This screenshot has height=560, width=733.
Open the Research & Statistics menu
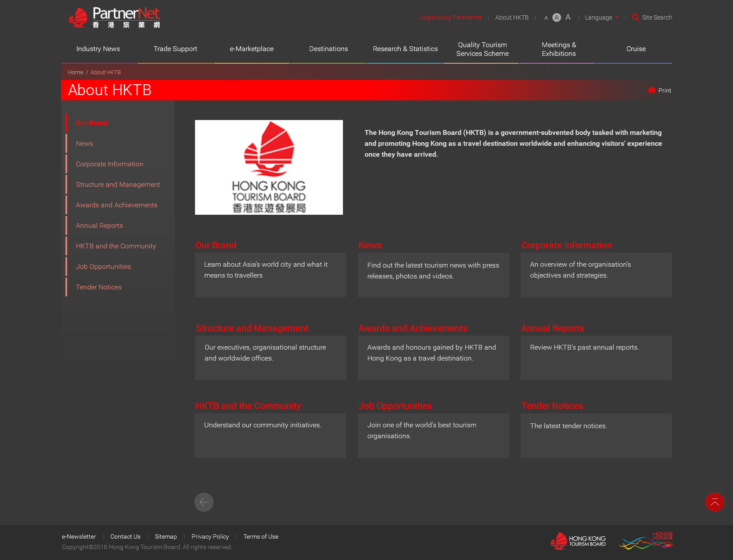point(405,49)
